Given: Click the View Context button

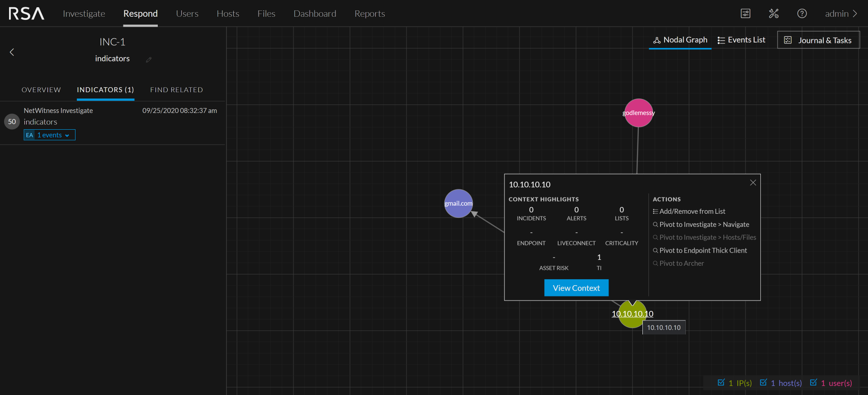Looking at the screenshot, I should pyautogui.click(x=576, y=288).
